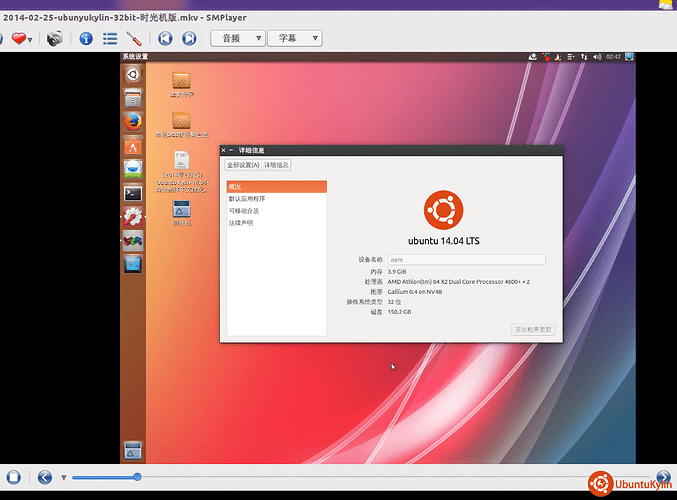Open the heart Favorites icon in SMPlayer toolbar
The image size is (677, 500).
click(x=18, y=38)
